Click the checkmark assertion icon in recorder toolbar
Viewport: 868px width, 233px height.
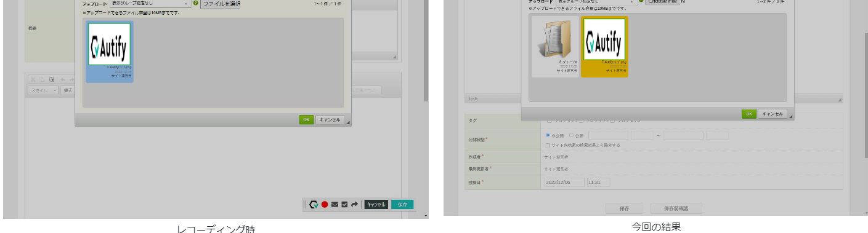click(344, 205)
